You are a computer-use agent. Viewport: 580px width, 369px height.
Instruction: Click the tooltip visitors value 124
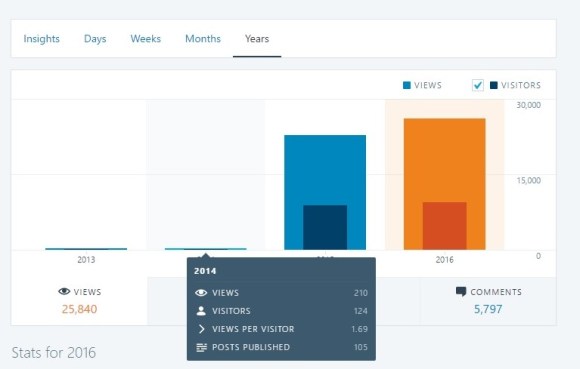click(x=361, y=311)
